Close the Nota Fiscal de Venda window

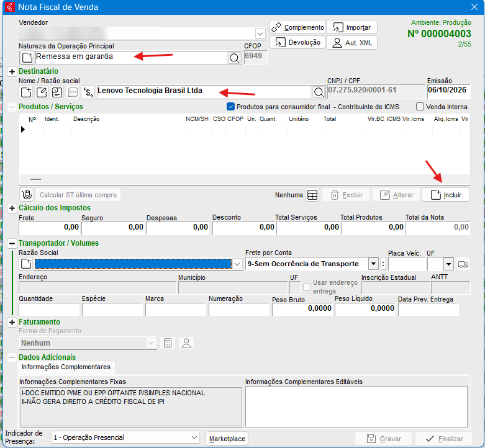click(x=474, y=7)
